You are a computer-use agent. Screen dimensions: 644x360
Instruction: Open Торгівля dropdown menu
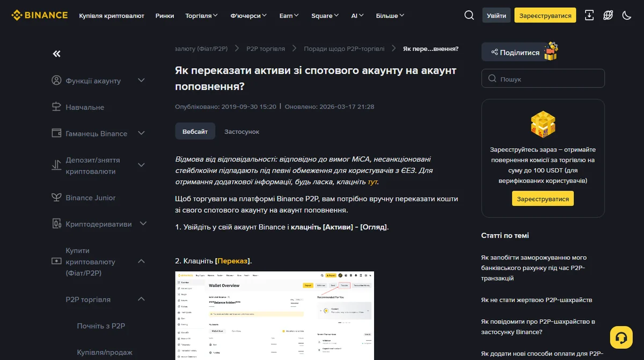click(x=202, y=16)
